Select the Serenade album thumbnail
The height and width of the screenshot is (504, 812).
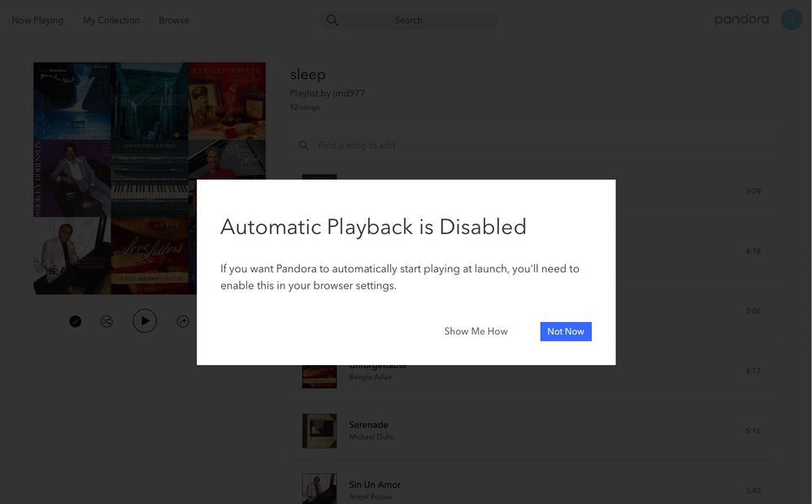(319, 431)
